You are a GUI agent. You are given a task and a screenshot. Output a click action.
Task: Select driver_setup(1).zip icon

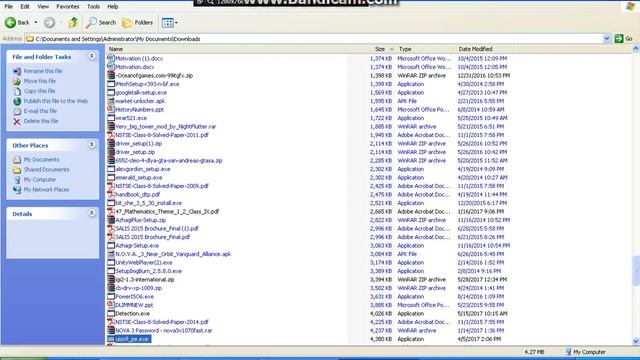(x=111, y=143)
